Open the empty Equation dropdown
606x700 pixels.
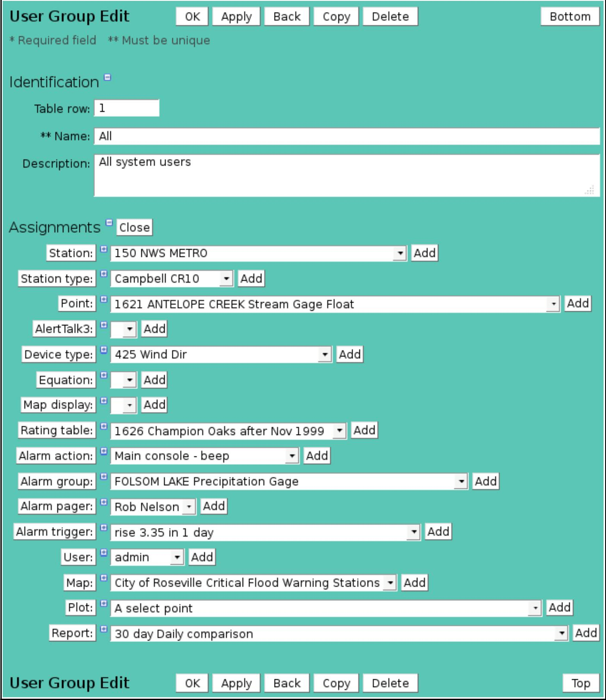(x=123, y=380)
